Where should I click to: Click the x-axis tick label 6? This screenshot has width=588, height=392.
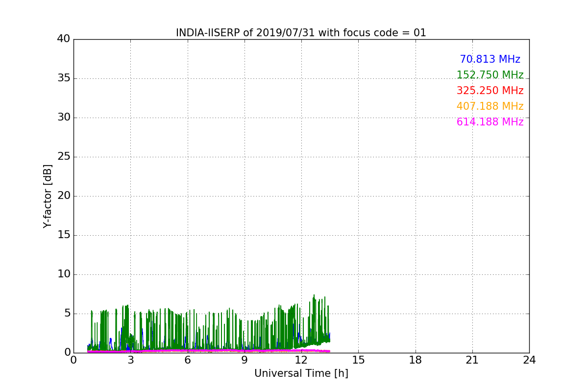[x=187, y=360]
